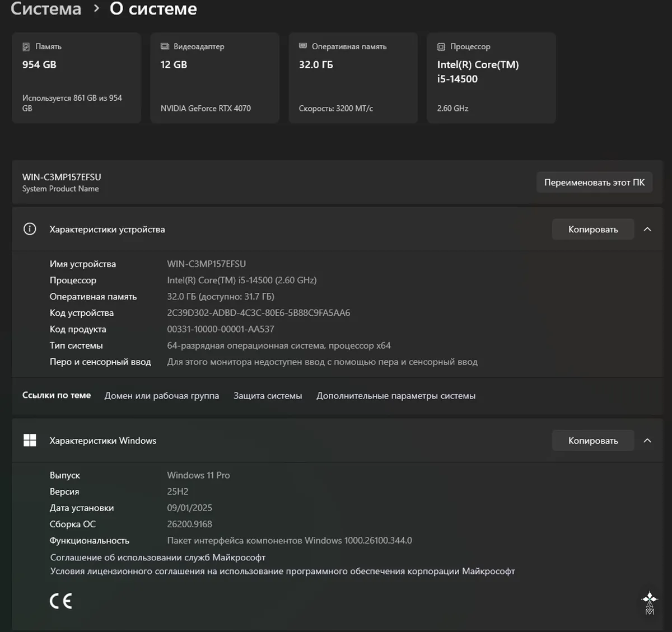672x632 pixels.
Task: Click the WIN-C3MP157EFSU header name
Action: [x=62, y=177]
